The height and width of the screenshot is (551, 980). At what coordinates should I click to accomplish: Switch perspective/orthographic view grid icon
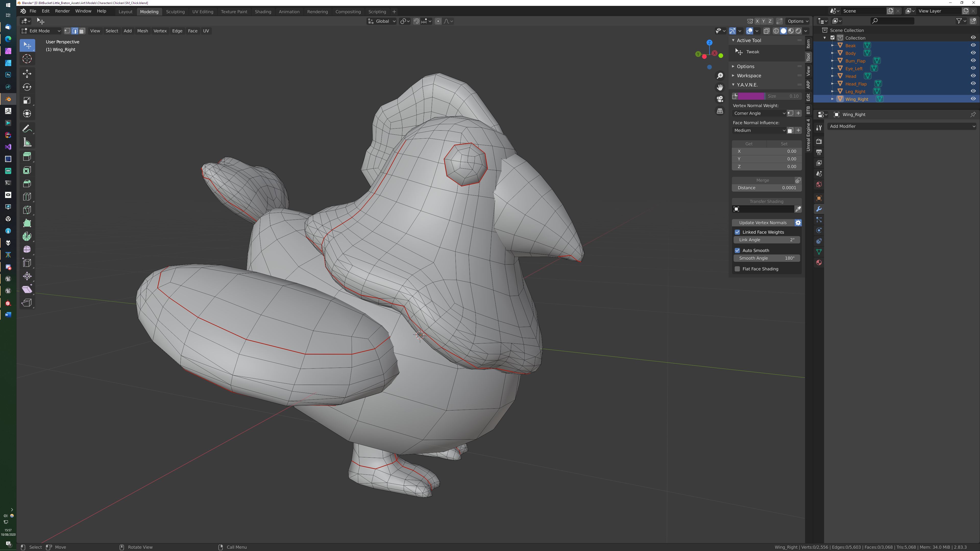(x=720, y=111)
